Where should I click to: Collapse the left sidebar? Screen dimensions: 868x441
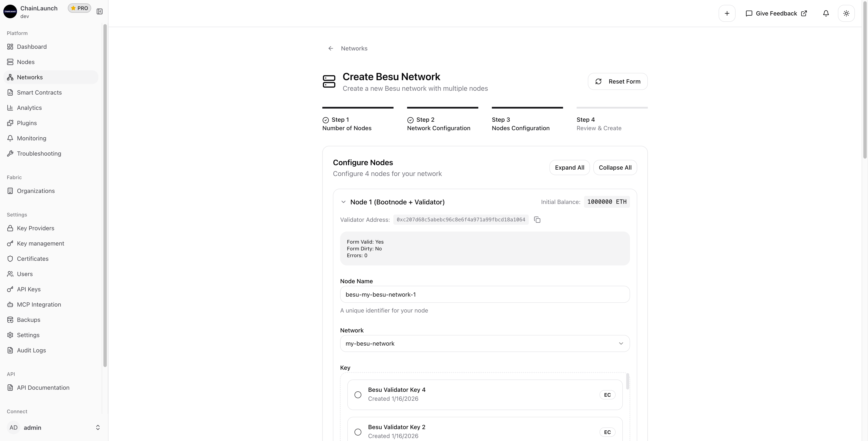100,11
